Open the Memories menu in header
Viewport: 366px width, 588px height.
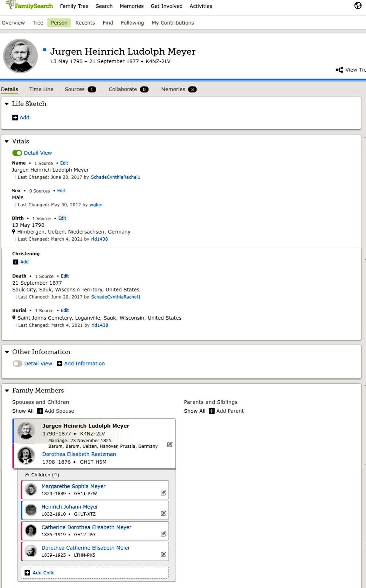tap(131, 6)
